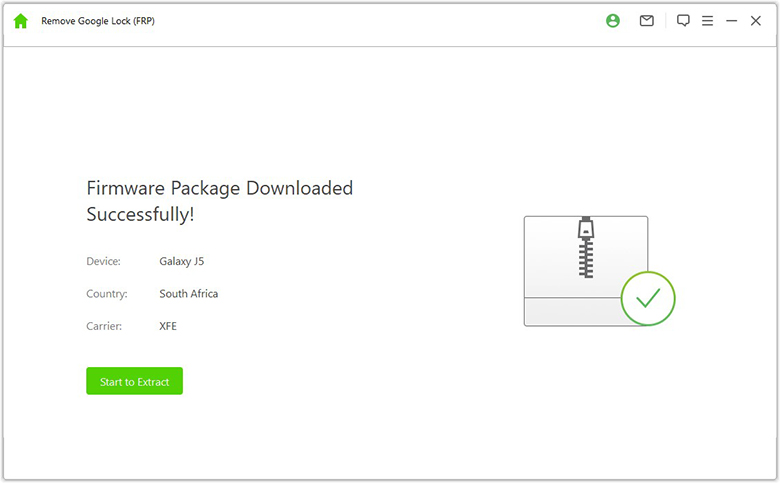Minimize the application window
780x483 pixels.
732,21
